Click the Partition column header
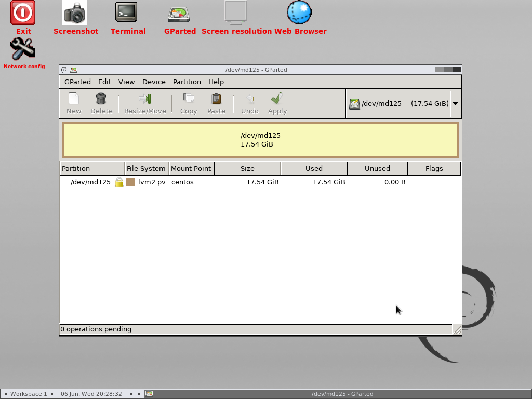This screenshot has width=532, height=399. 92,169
